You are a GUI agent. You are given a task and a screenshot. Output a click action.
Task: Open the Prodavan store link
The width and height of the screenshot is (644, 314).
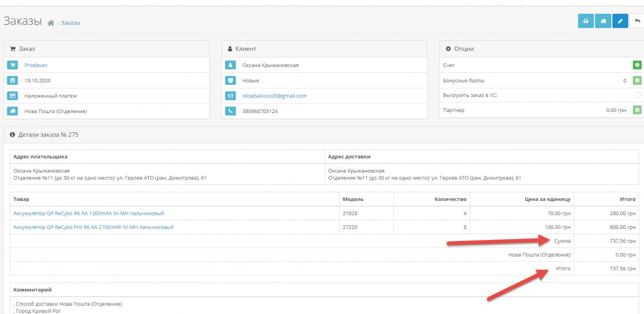click(x=36, y=65)
